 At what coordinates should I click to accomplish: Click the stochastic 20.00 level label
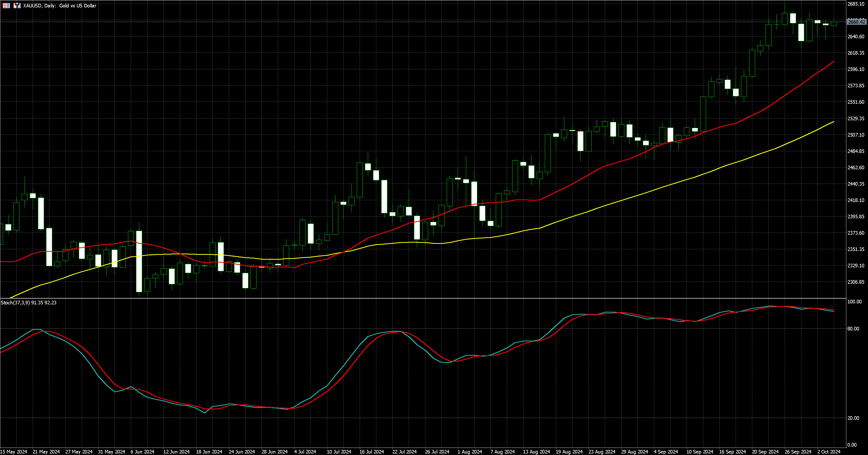click(853, 418)
